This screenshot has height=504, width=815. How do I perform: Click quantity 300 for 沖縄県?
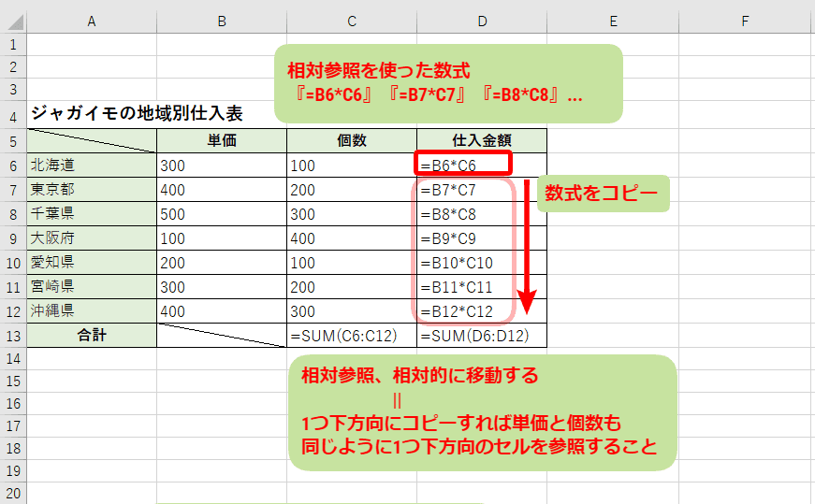tap(352, 310)
